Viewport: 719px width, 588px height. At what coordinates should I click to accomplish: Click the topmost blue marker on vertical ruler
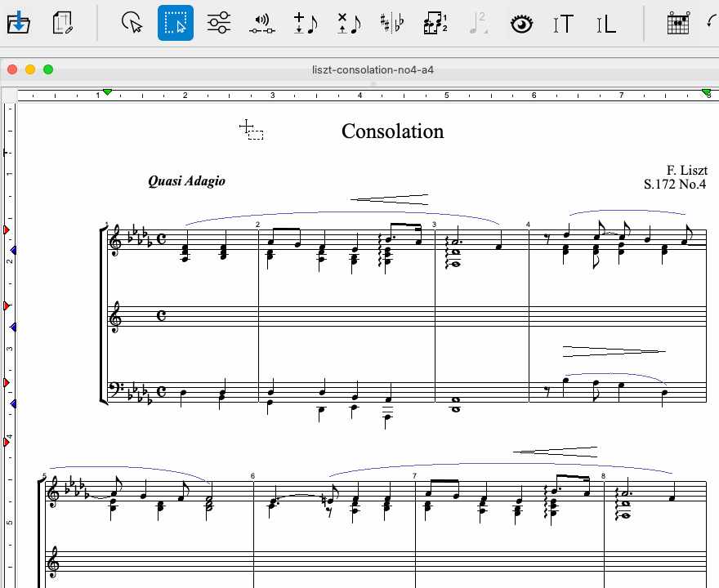pos(13,250)
